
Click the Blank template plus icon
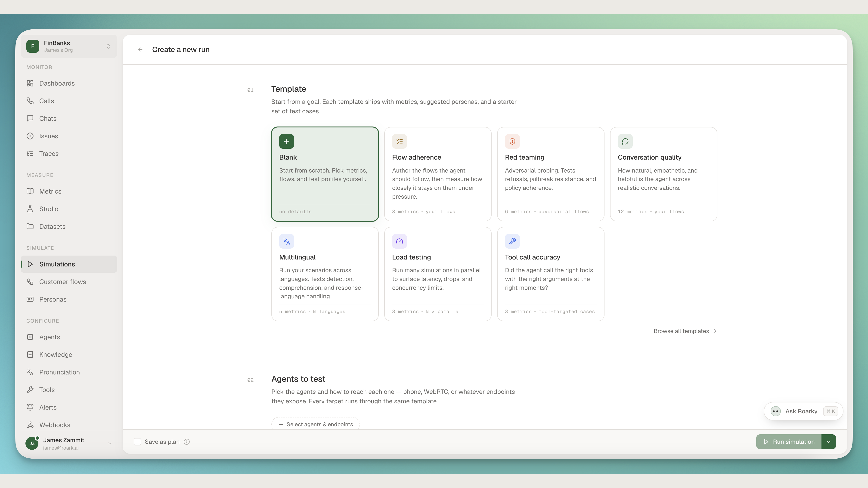coord(286,141)
